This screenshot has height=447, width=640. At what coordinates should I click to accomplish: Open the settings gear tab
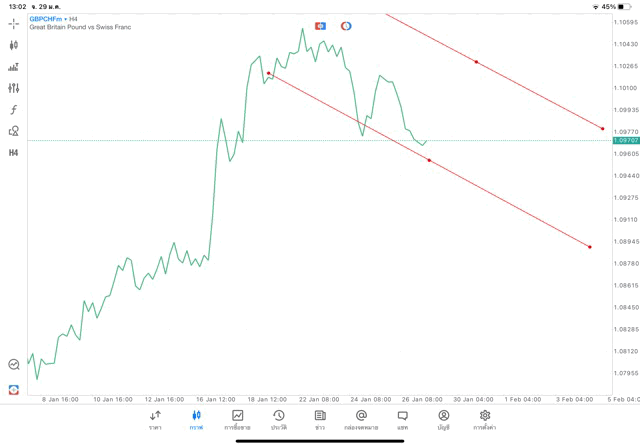pyautogui.click(x=485, y=420)
